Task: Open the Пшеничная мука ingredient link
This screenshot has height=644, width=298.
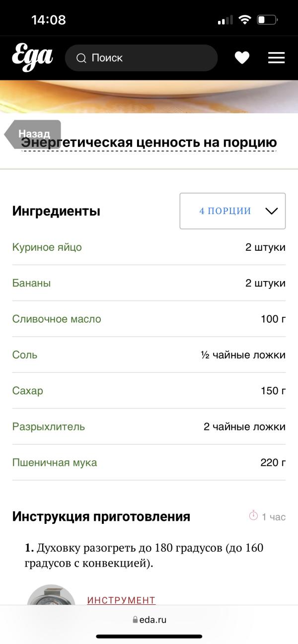Action: 55,463
